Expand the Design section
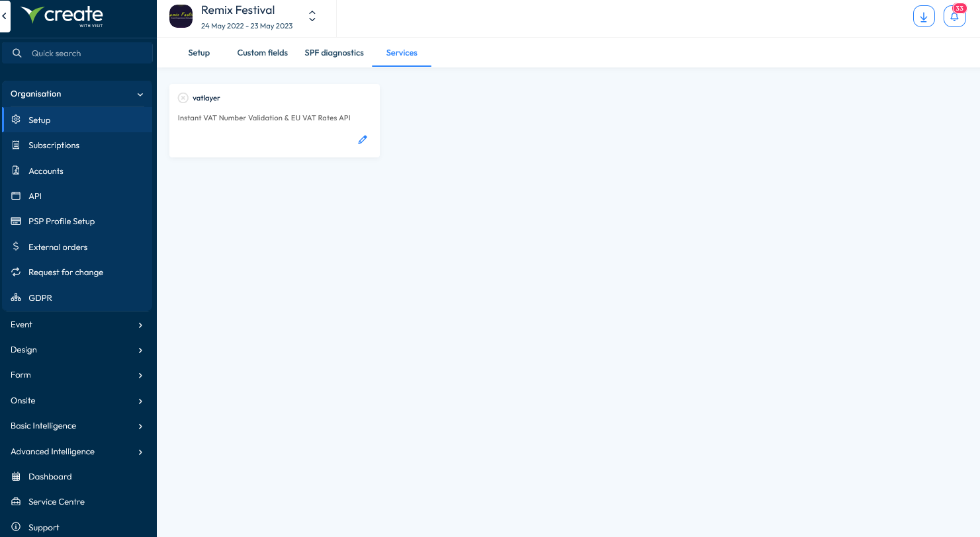Screen dimensions: 980x537 [77, 350]
